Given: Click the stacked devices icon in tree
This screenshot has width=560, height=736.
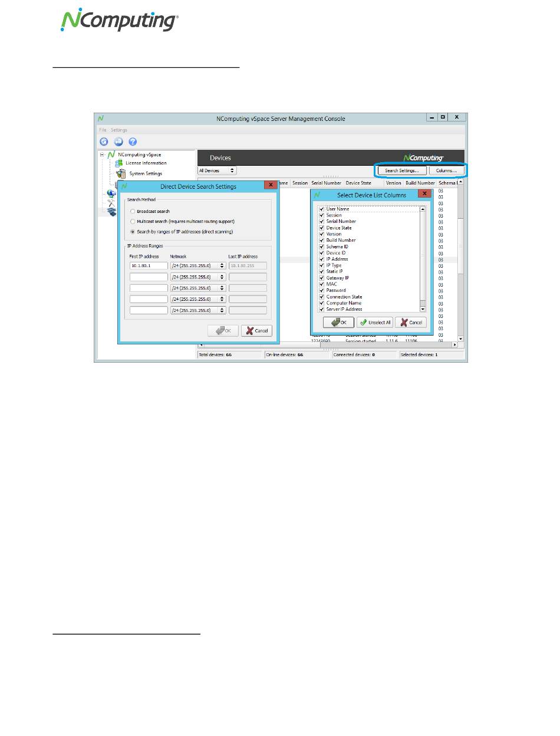Looking at the screenshot, I should [111, 212].
